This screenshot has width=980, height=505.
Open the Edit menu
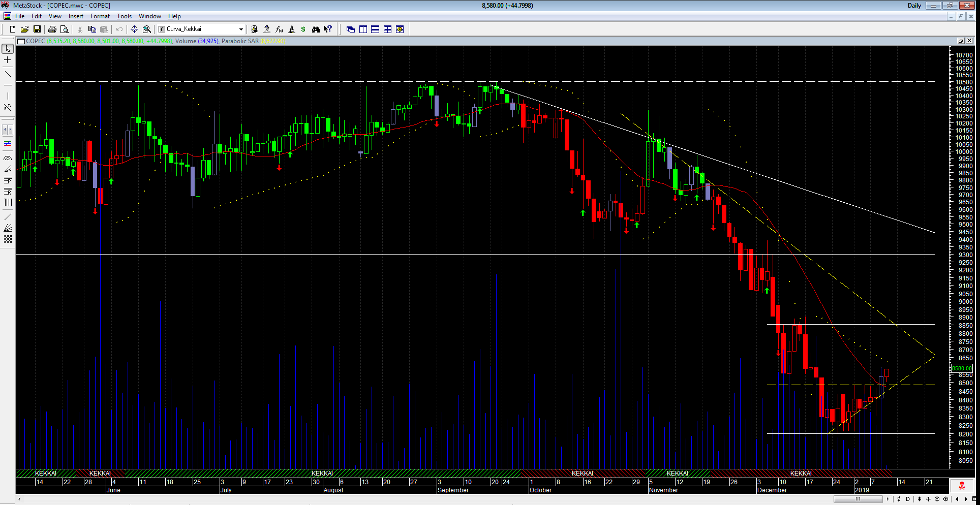point(37,16)
